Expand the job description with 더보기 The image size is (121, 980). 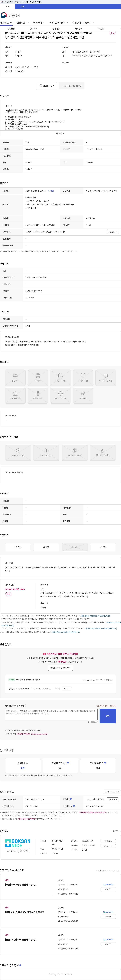[60, 134]
